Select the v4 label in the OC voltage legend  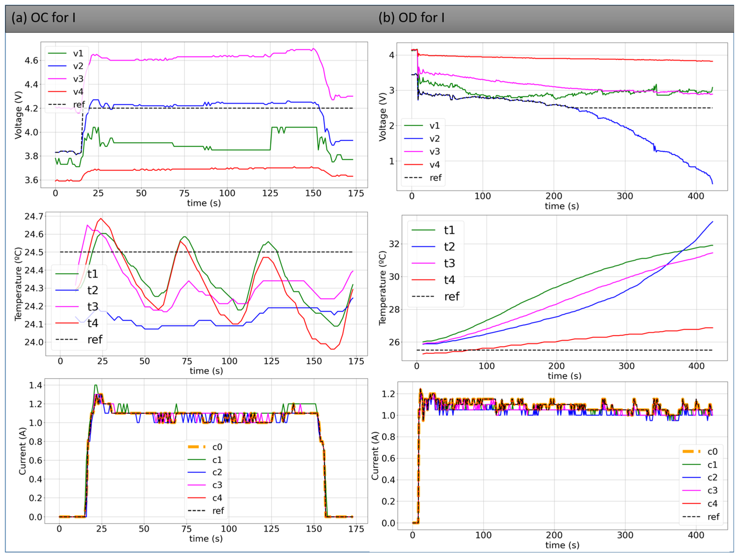coord(78,91)
